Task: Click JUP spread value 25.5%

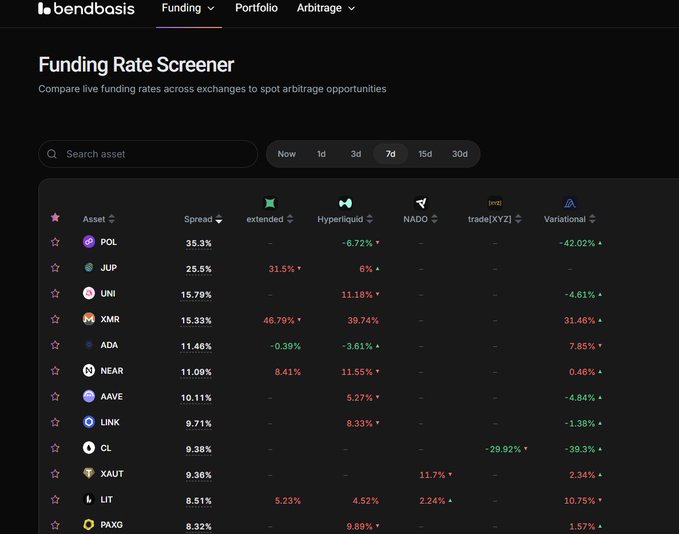Action: tap(199, 269)
